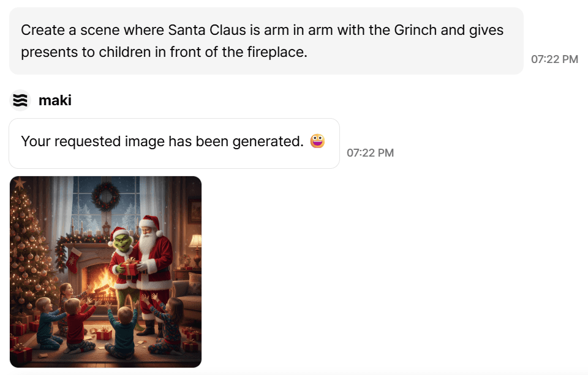The width and height of the screenshot is (588, 375).
Task: Click the maki wave avatar icon
Action: [20, 100]
